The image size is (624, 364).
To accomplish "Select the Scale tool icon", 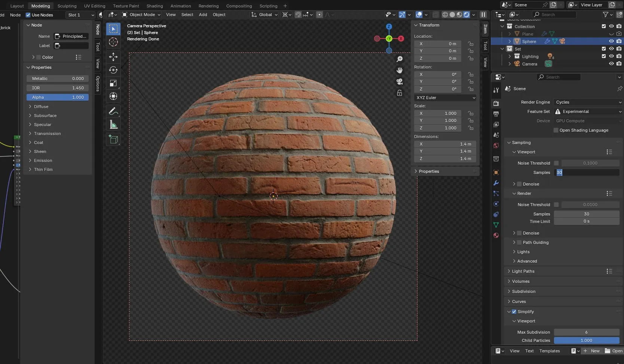I will [113, 83].
